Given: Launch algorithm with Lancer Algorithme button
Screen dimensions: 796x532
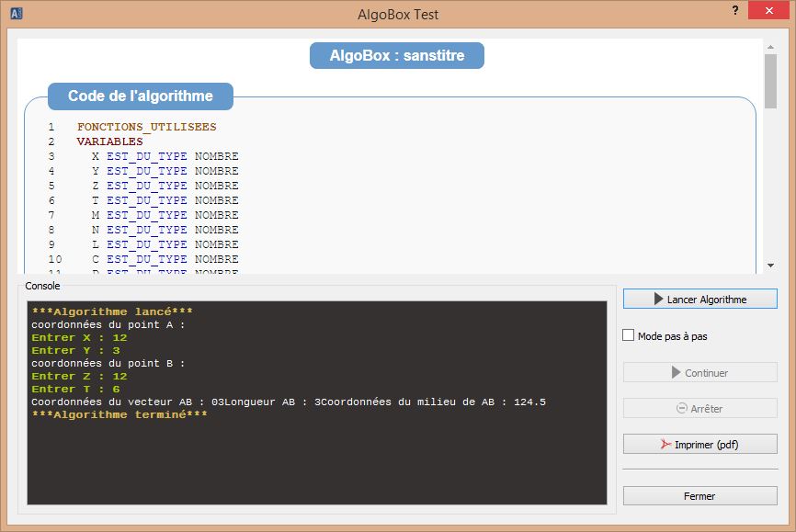Looking at the screenshot, I should click(x=700, y=299).
